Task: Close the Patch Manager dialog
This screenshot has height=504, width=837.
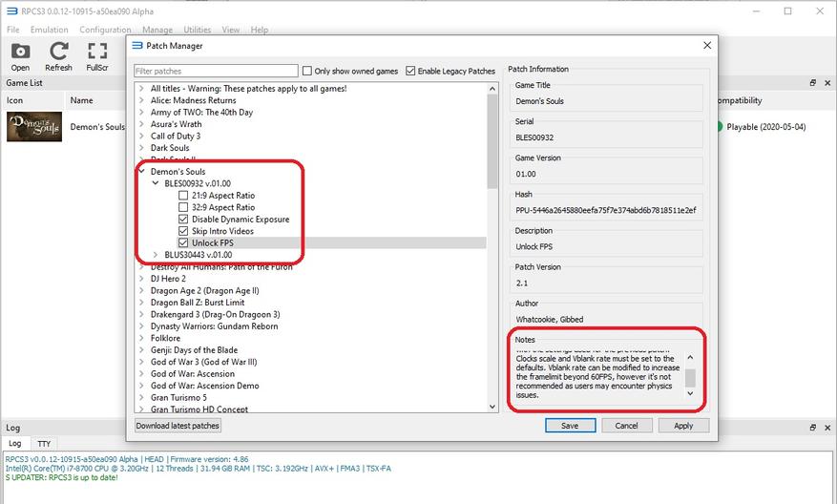Action: [x=707, y=46]
